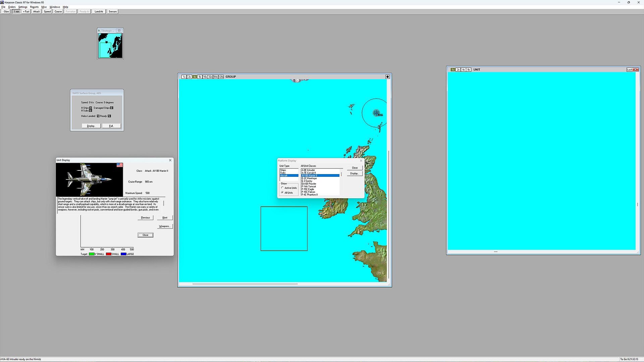Close the Strategic map mini window
644x362 pixels.
[x=119, y=31]
